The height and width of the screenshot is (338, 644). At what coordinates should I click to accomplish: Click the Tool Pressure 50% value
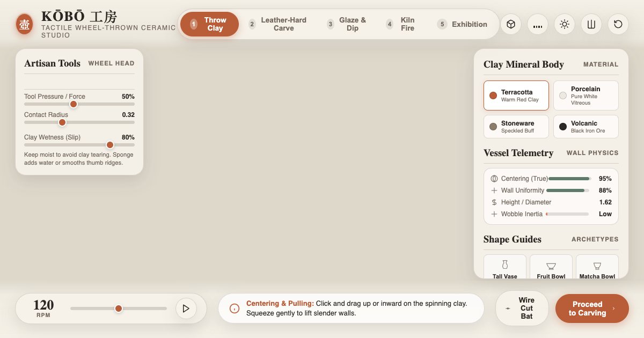[x=128, y=97]
